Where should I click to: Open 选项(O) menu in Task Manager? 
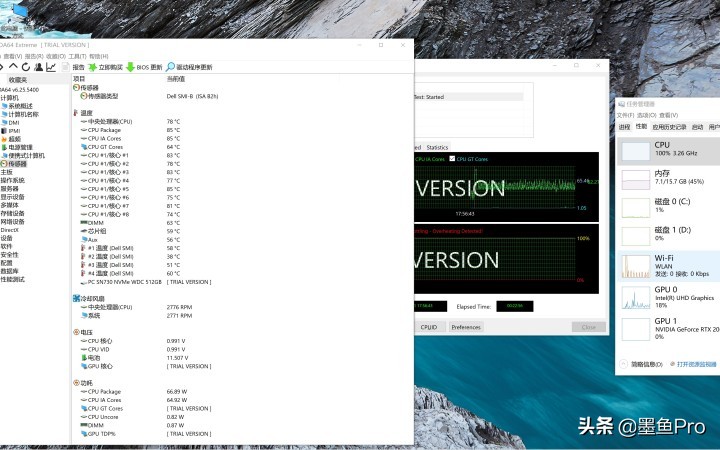pyautogui.click(x=647, y=115)
